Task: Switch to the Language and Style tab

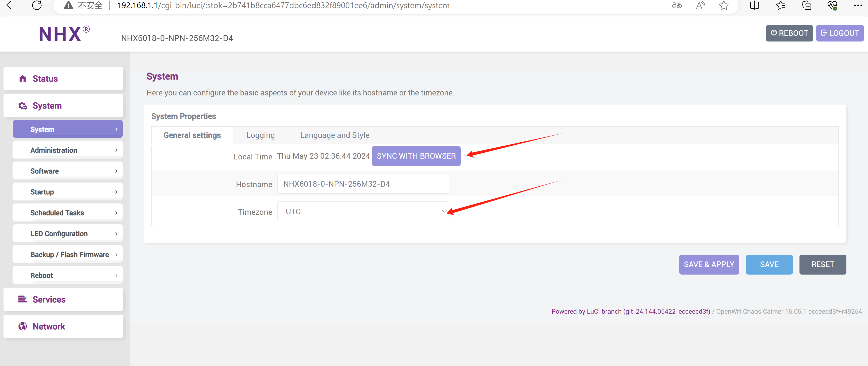Action: [335, 135]
